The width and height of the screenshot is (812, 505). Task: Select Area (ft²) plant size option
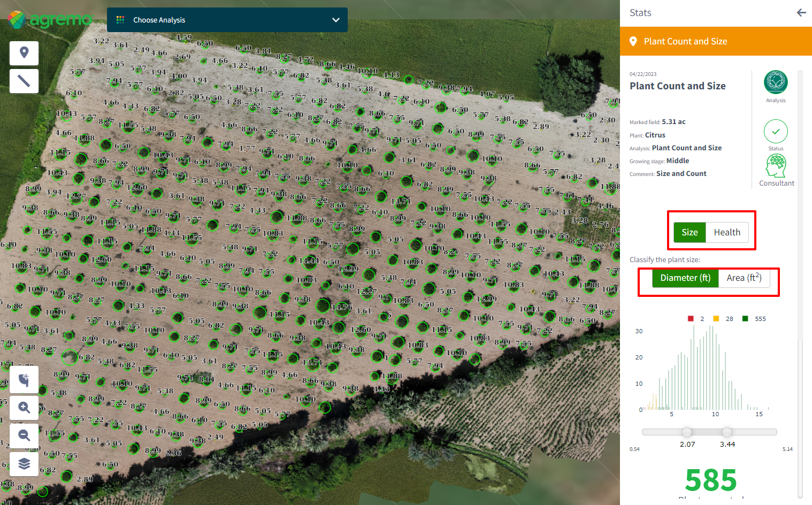pos(744,278)
